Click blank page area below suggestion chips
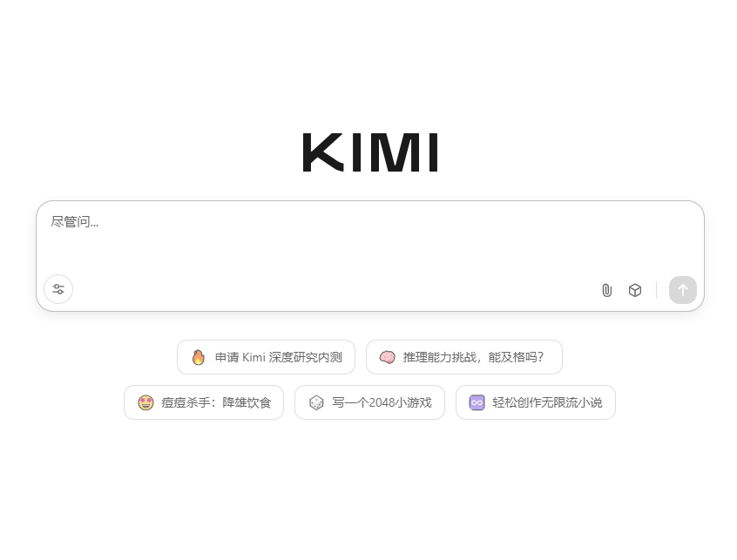 [368, 489]
